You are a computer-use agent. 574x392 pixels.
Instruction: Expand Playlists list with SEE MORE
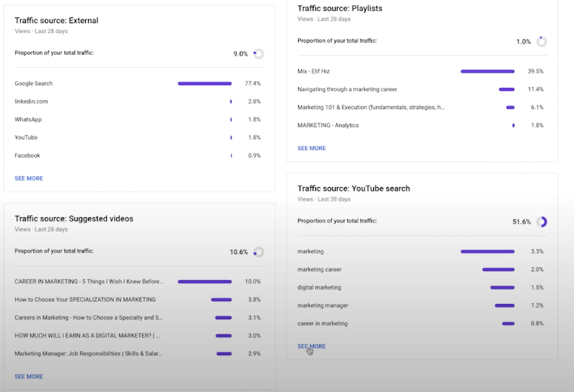pyautogui.click(x=311, y=148)
